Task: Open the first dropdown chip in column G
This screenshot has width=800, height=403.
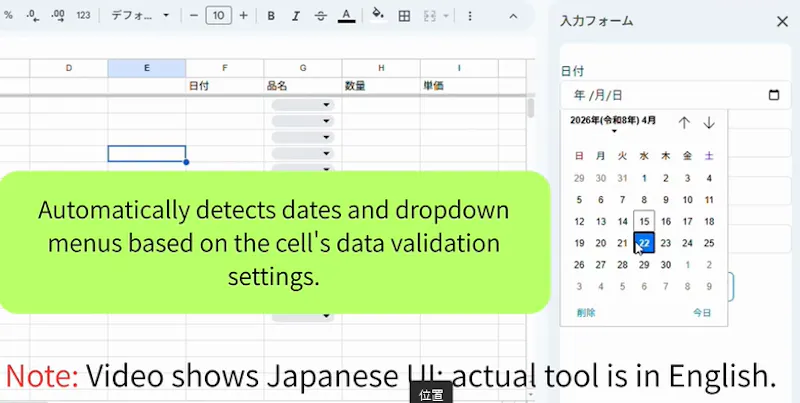Action: pyautogui.click(x=303, y=105)
